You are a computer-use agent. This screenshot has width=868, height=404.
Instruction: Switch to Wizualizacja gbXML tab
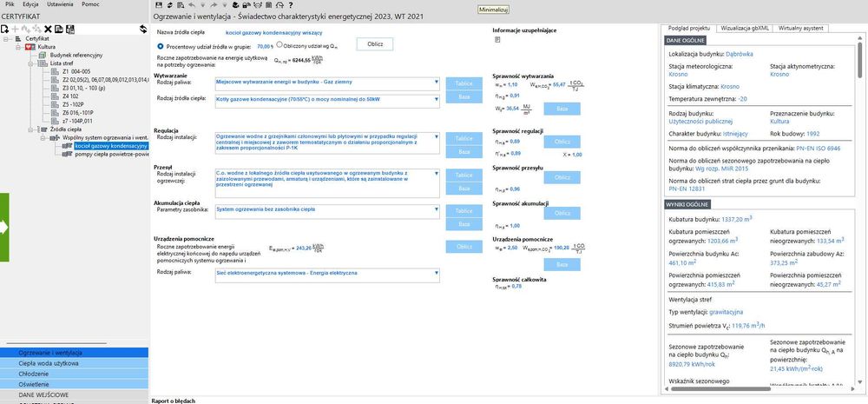click(744, 28)
